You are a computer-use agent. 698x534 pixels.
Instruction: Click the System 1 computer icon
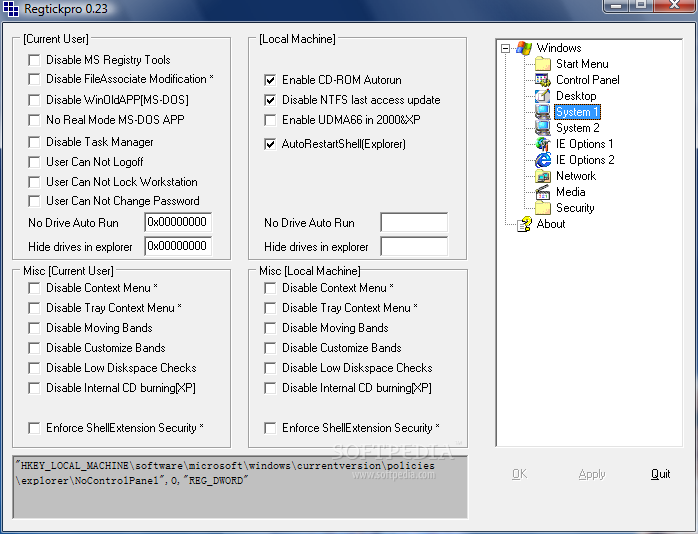point(543,112)
